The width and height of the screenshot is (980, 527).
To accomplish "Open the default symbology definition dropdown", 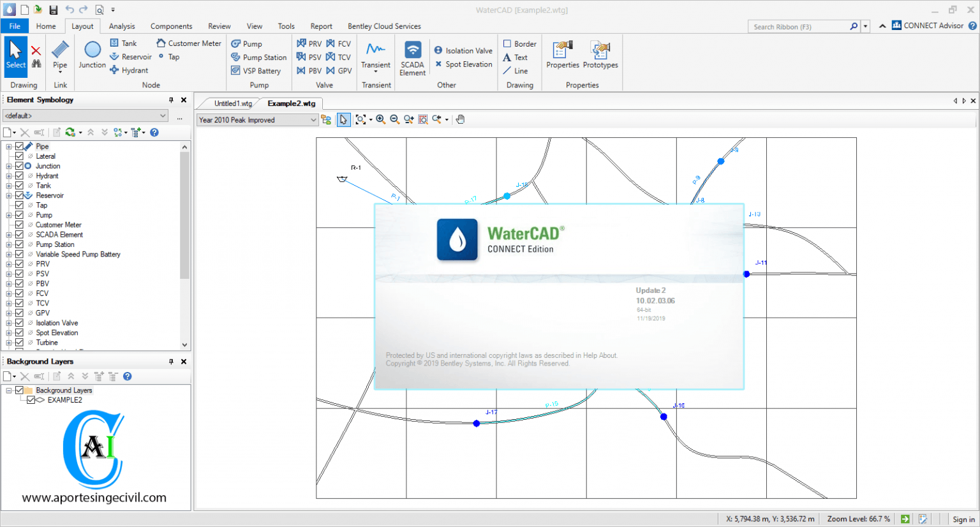I will [162, 115].
